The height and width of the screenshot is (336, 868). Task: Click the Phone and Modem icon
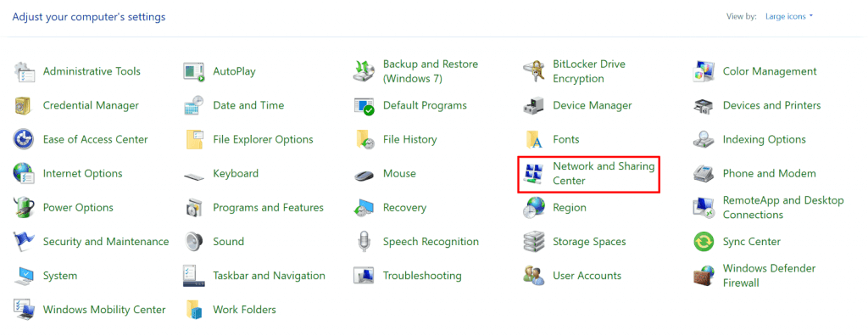(704, 174)
